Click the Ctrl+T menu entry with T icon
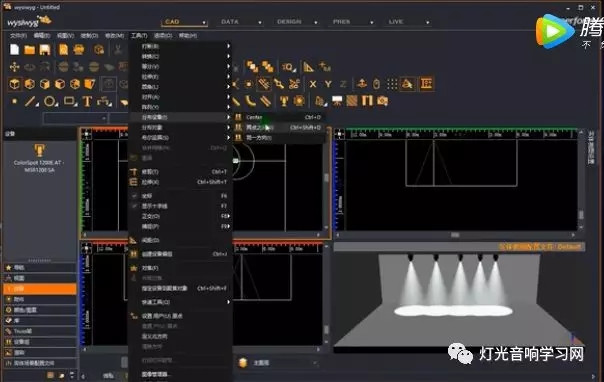604x382 pixels. coord(180,172)
